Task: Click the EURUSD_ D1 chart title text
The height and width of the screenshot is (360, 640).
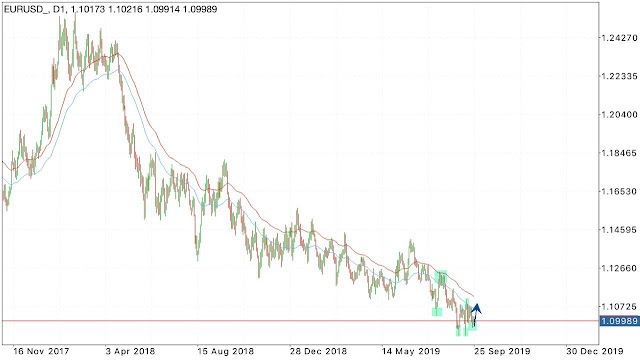Action: [110, 9]
